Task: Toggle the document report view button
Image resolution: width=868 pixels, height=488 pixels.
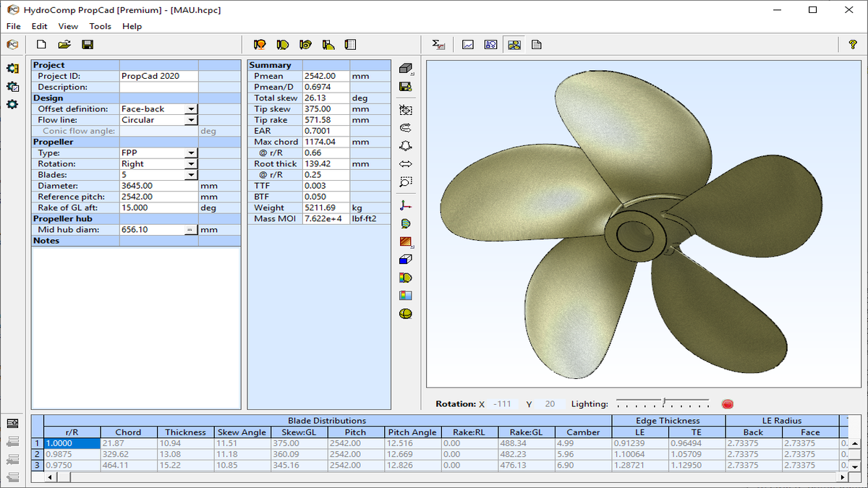Action: 536,45
